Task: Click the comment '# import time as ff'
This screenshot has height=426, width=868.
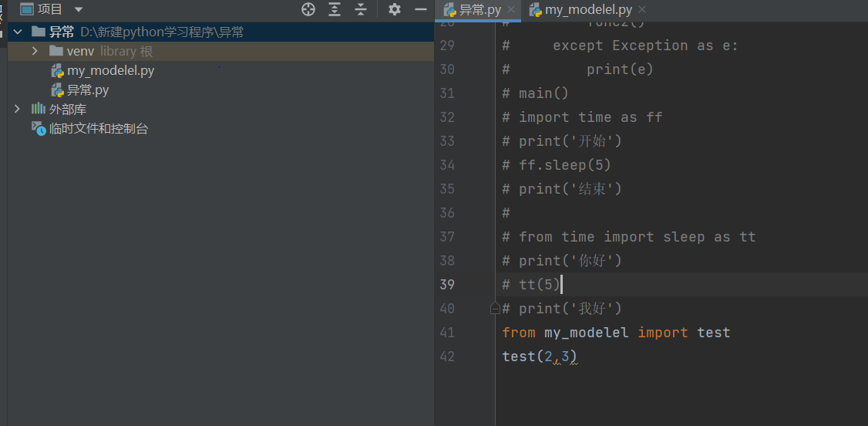Action: [582, 117]
